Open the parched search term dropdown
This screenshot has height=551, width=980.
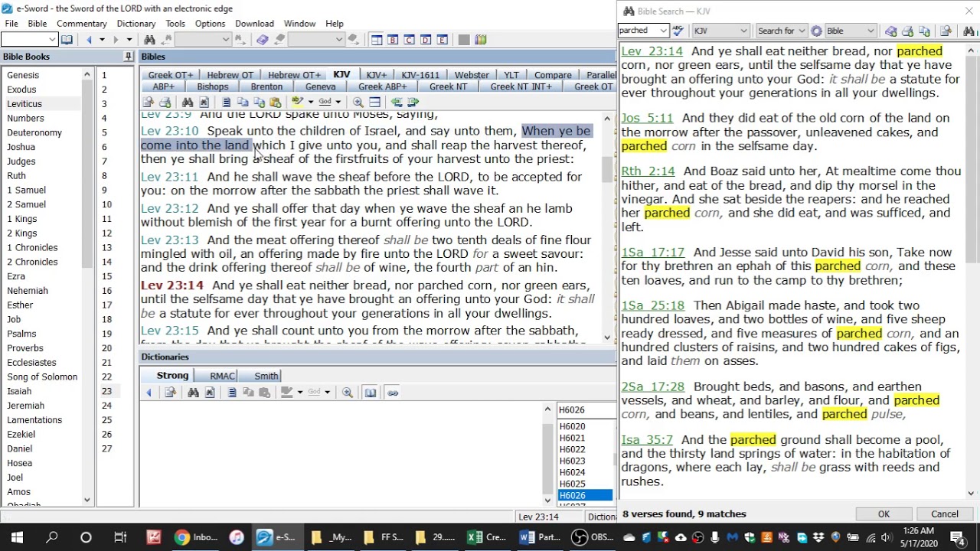(x=663, y=31)
